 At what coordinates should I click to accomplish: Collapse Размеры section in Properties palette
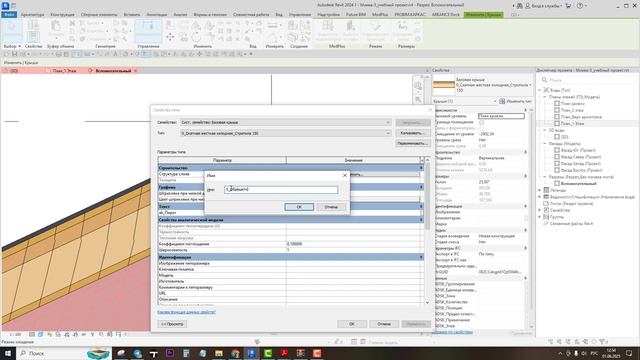coord(525,176)
